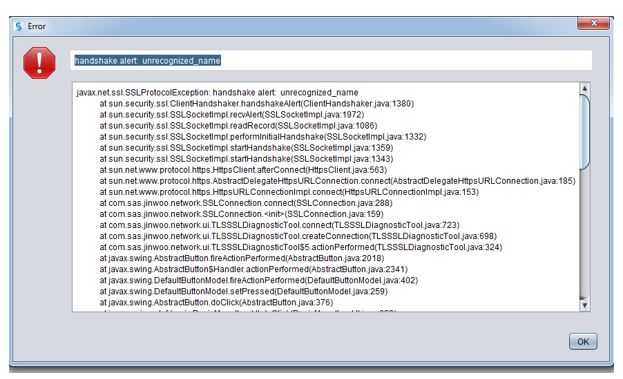Click the vertical scrollbar thumb
This screenshot has width=623, height=379.
click(584, 132)
